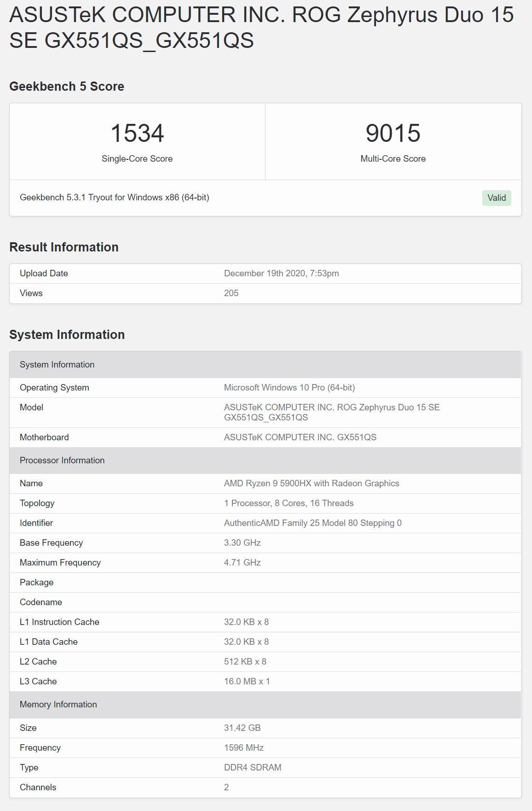Click the L1 Instruction Cache value 32.0 KB x 8

pos(246,622)
